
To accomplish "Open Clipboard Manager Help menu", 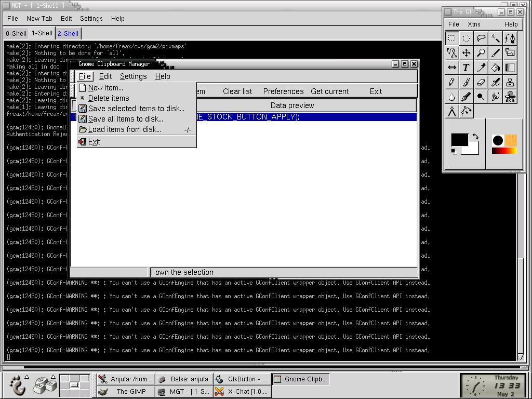I will tap(163, 76).
